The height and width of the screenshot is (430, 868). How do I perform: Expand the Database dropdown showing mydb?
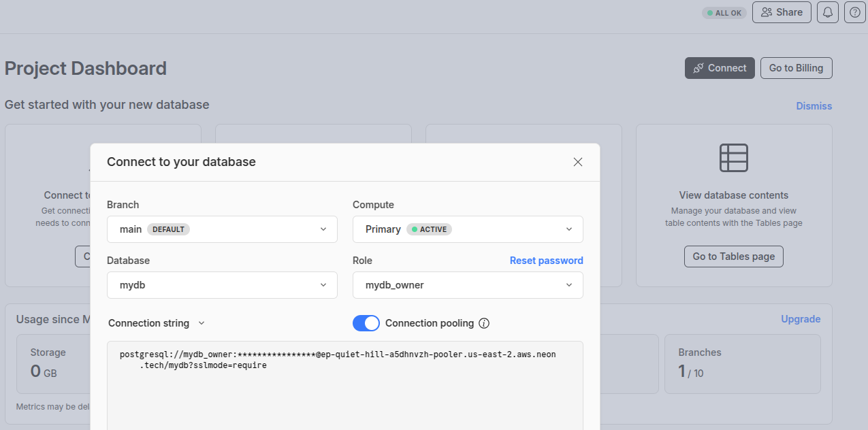[x=222, y=285]
